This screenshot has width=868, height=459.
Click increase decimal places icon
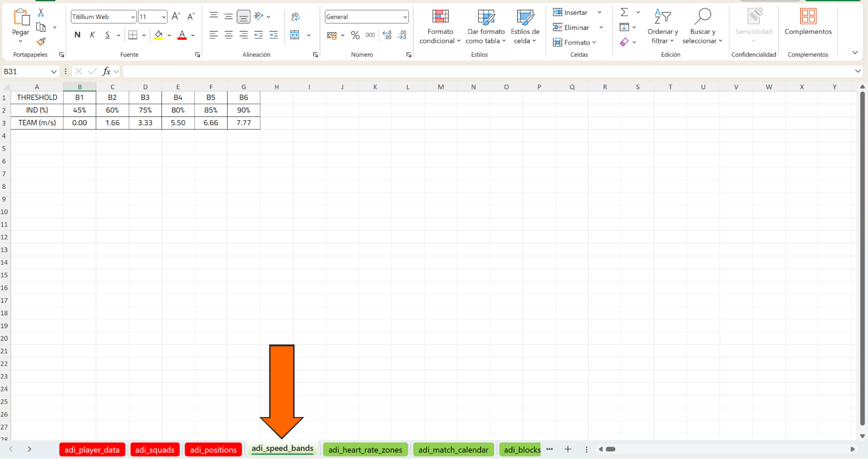tap(387, 35)
